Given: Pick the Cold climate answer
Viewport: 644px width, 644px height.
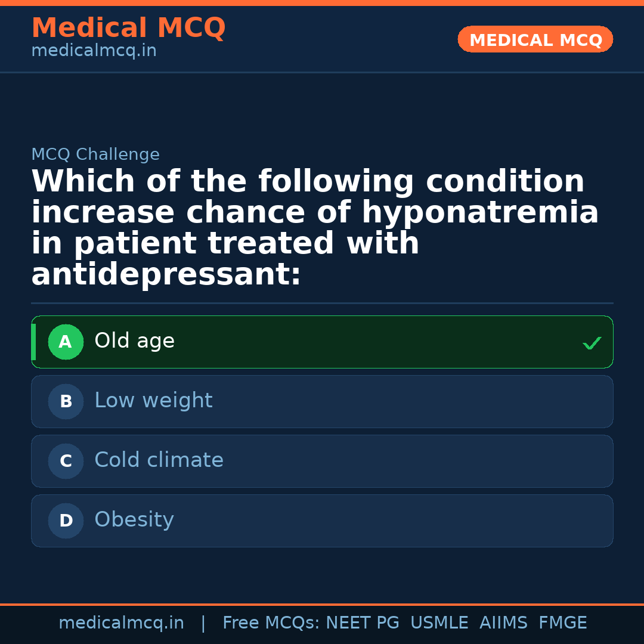Looking at the screenshot, I should click(159, 460).
